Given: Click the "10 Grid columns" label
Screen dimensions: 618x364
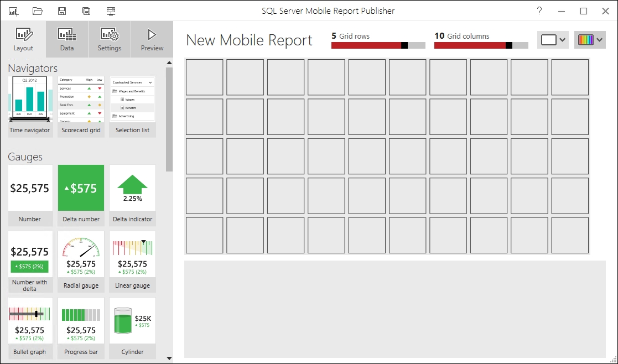Looking at the screenshot, I should coord(462,37).
